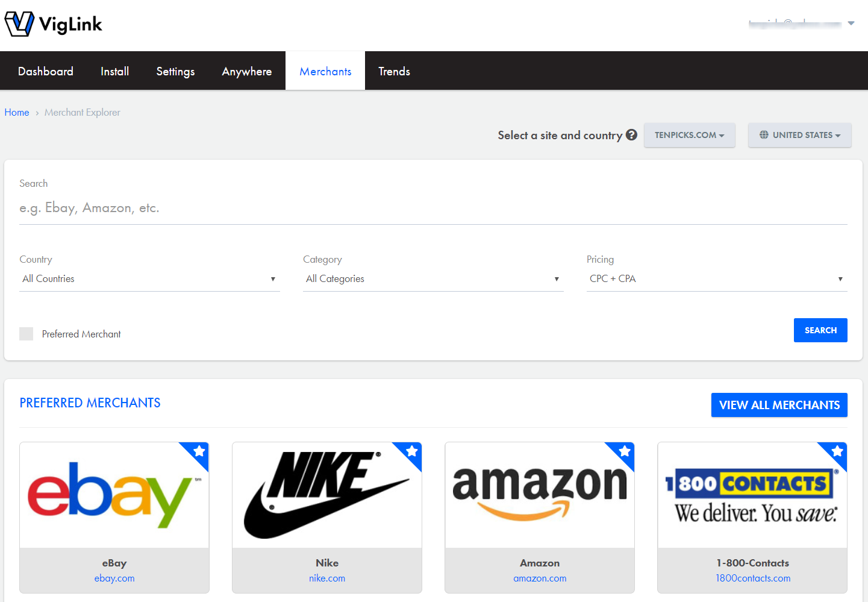Click the globe icon beside United States
868x602 pixels.
pos(764,135)
